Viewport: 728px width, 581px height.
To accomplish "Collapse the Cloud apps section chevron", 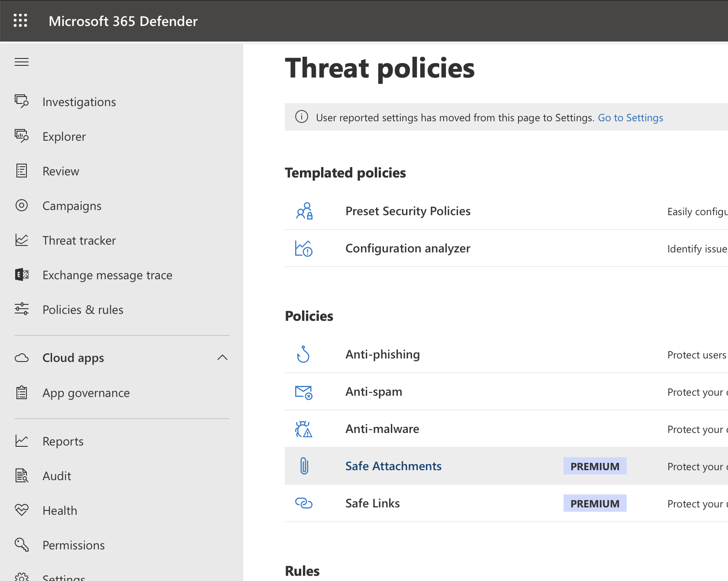I will click(222, 358).
